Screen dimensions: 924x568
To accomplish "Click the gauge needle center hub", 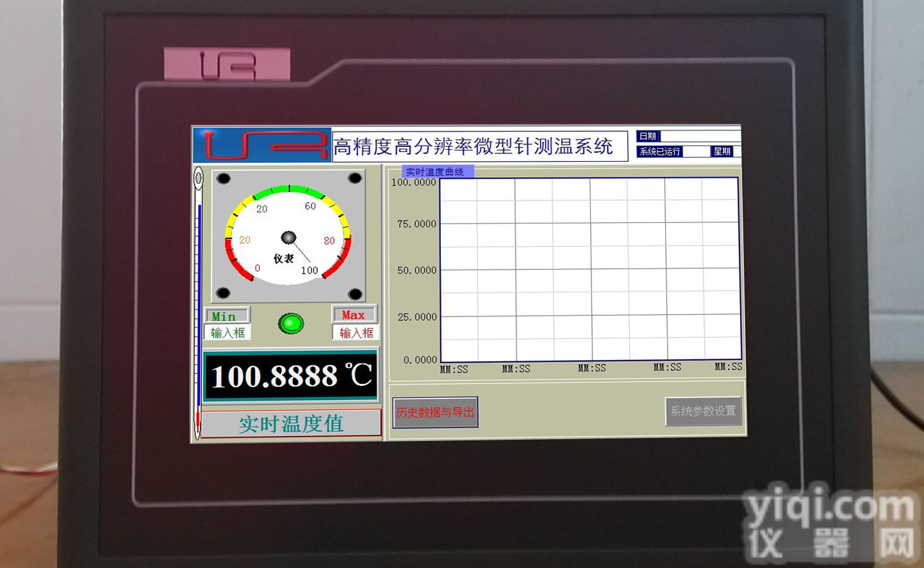I will tap(289, 237).
